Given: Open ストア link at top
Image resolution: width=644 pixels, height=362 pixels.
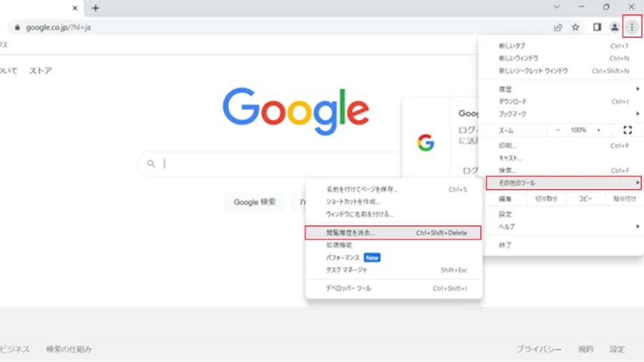Looking at the screenshot, I should (40, 71).
